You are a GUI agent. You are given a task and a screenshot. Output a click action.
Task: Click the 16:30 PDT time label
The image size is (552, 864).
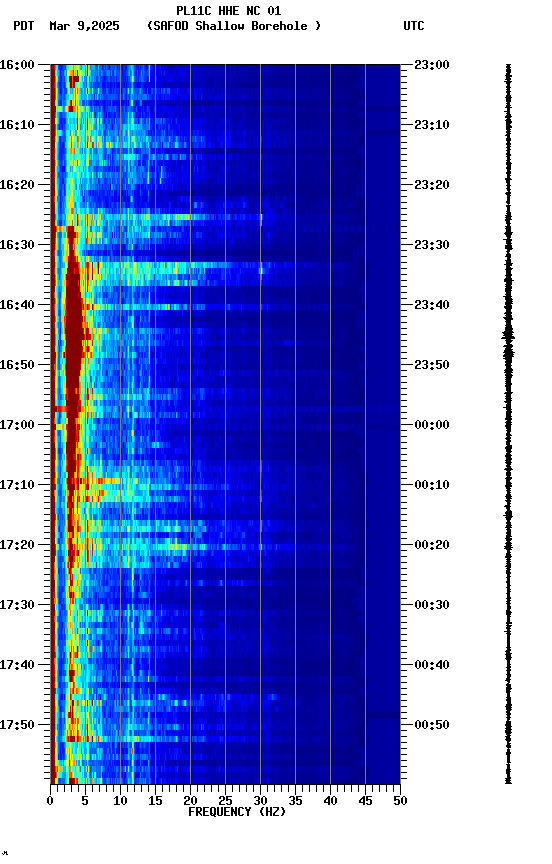point(17,245)
